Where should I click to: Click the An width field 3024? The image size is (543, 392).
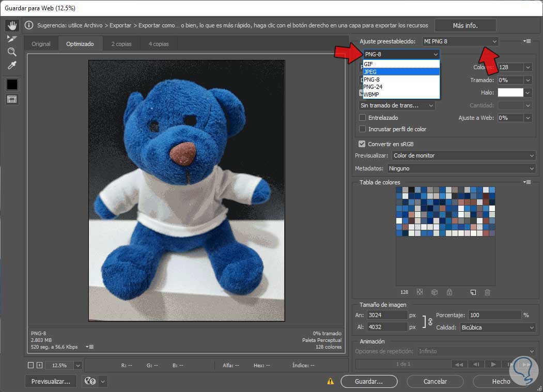pos(387,315)
